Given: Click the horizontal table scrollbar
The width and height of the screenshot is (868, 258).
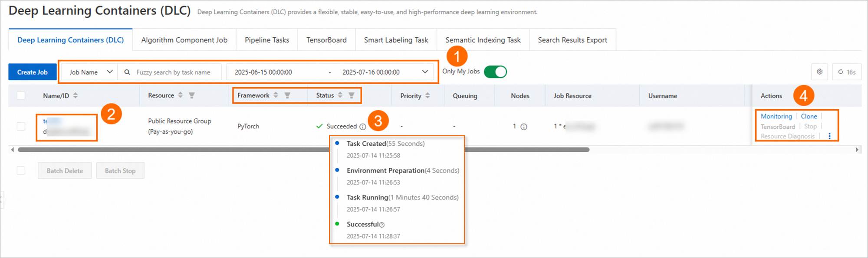Looking at the screenshot, I should 303,150.
